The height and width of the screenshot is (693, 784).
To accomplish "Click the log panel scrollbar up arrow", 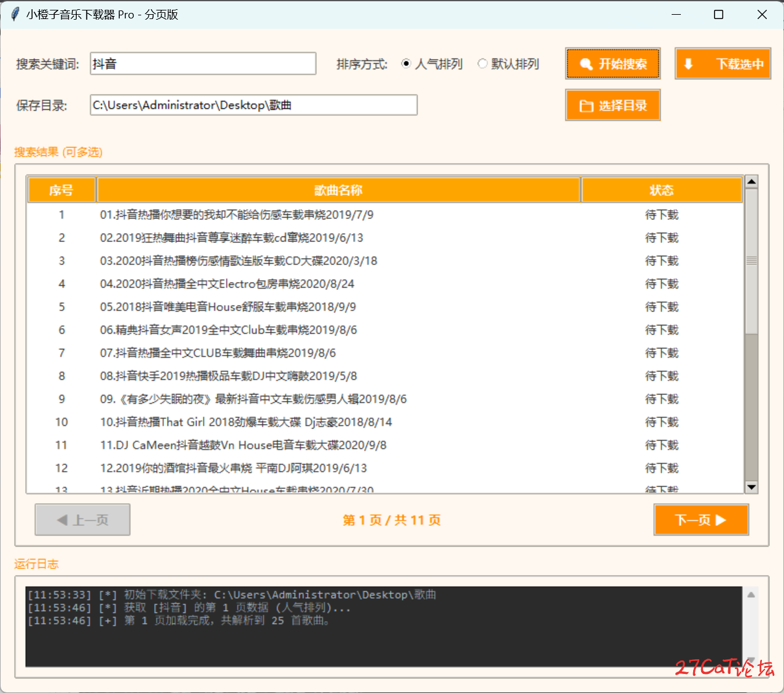I will [x=750, y=595].
